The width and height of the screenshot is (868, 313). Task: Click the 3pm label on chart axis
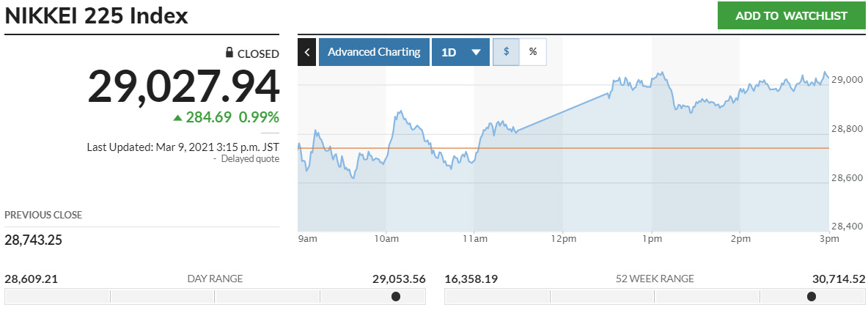[x=829, y=239]
